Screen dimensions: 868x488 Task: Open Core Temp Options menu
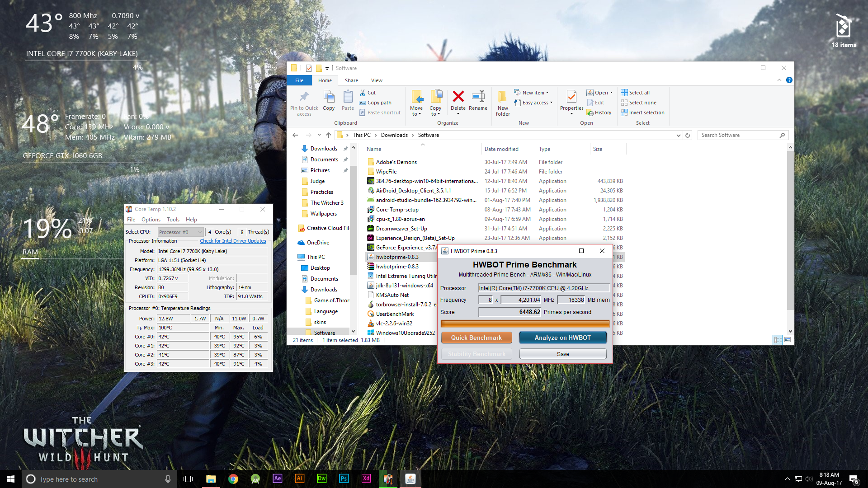151,220
